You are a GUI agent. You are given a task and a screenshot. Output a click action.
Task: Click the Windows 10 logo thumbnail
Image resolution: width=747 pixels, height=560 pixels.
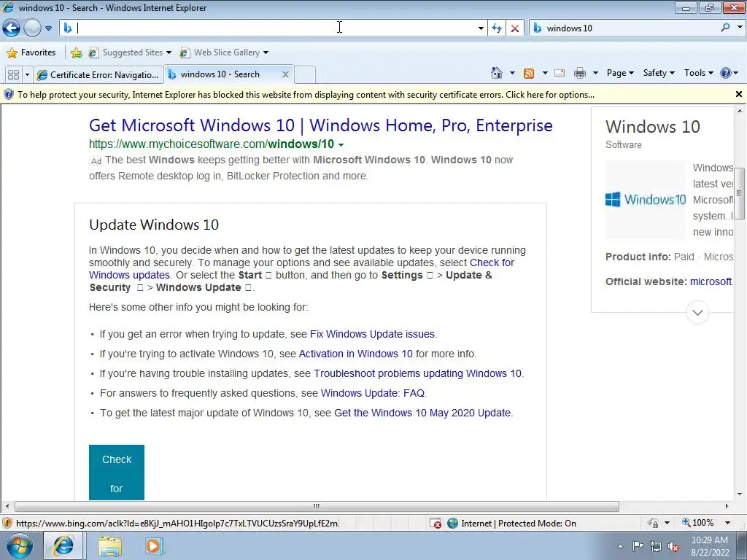(646, 200)
